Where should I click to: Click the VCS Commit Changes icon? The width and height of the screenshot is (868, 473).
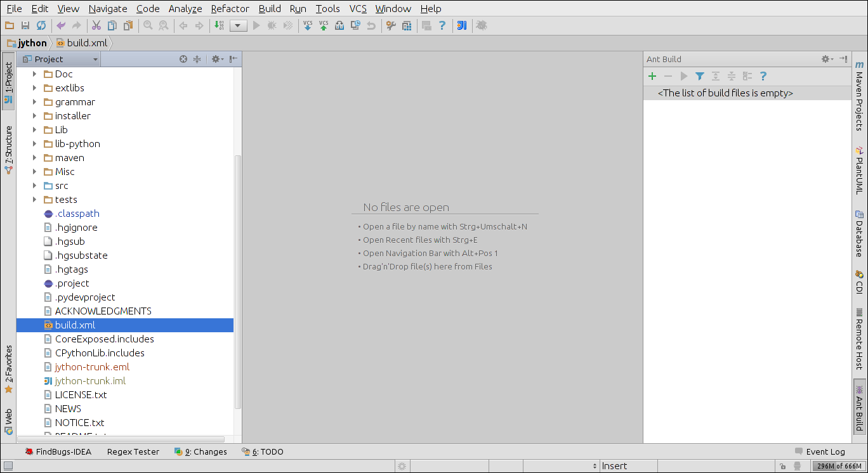pos(324,25)
